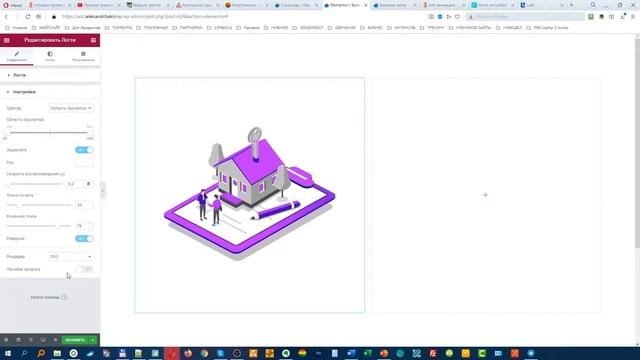The width and height of the screenshot is (640, 360).
Task: Click the playback speed value field
Action: pos(74,184)
